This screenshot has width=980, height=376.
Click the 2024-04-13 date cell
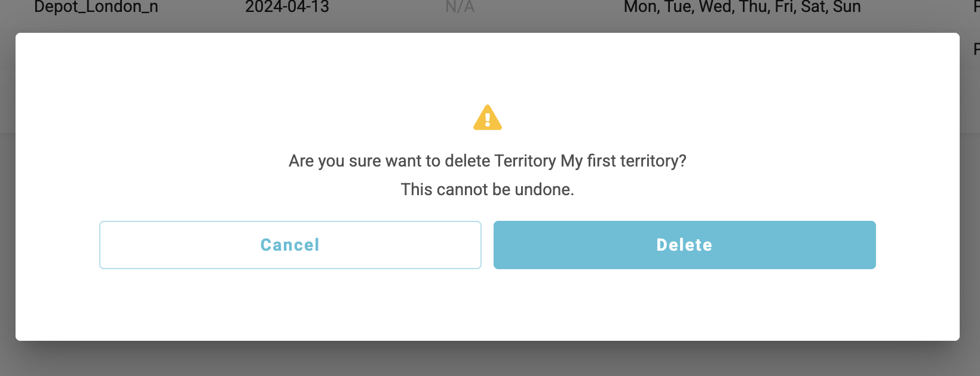(287, 7)
